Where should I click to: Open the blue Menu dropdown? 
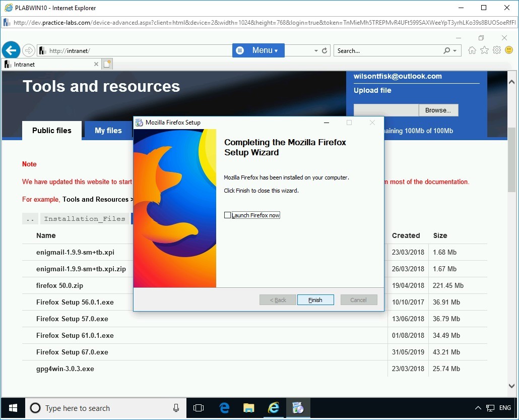(258, 50)
